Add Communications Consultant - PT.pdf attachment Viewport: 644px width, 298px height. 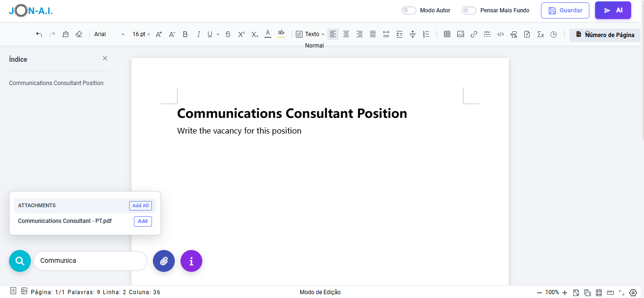[143, 221]
